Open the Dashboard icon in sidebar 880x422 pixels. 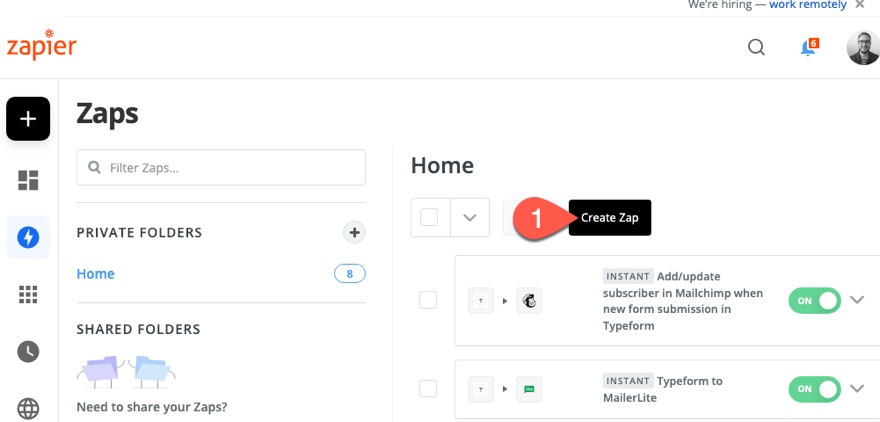(28, 180)
